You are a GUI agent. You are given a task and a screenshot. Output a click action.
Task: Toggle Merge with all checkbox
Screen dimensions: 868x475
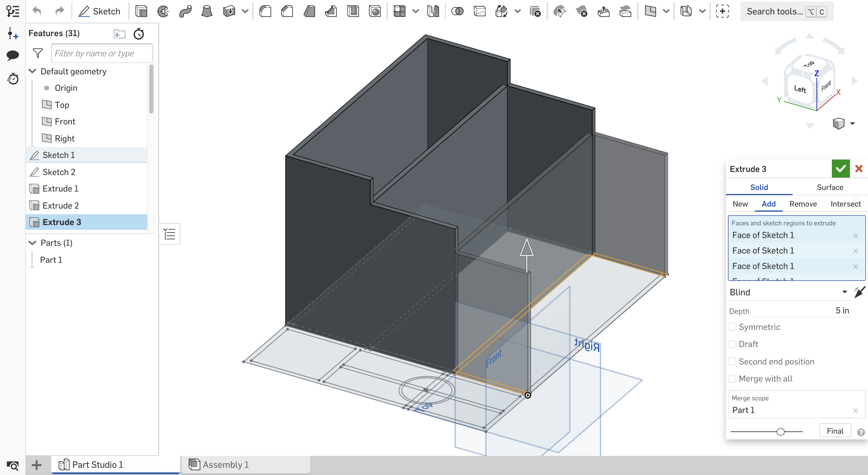(x=733, y=378)
